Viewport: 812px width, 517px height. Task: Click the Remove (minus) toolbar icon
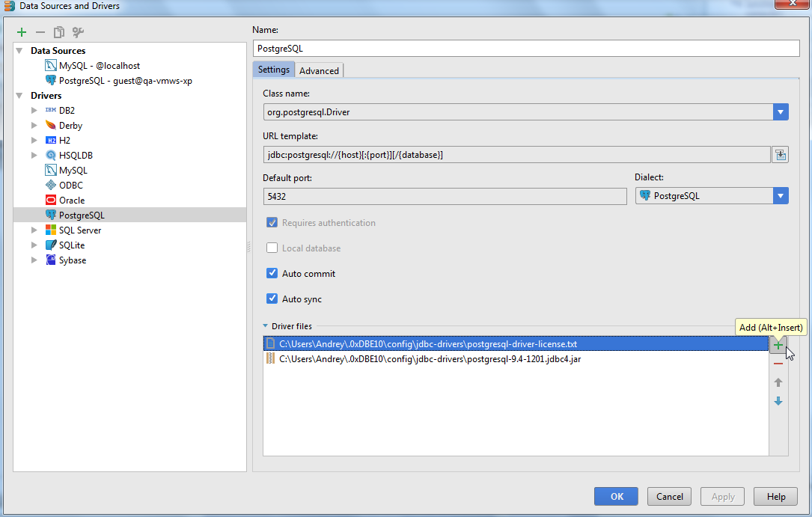tap(40, 32)
